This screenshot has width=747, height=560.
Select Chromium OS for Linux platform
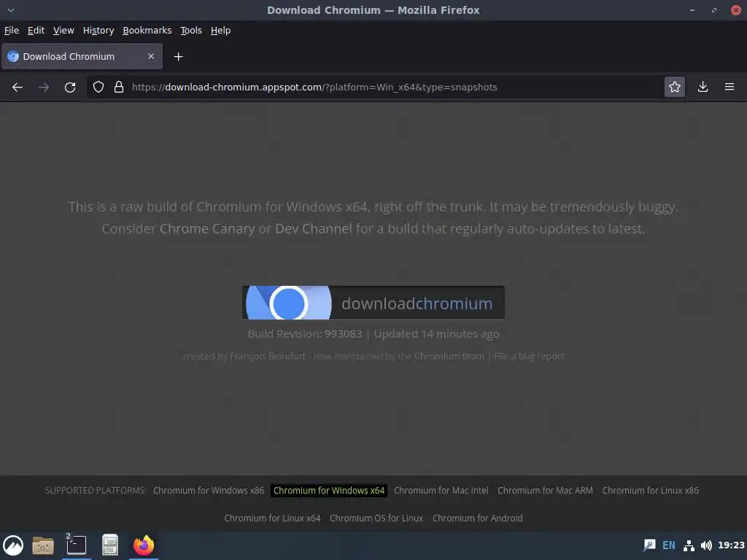coord(376,518)
